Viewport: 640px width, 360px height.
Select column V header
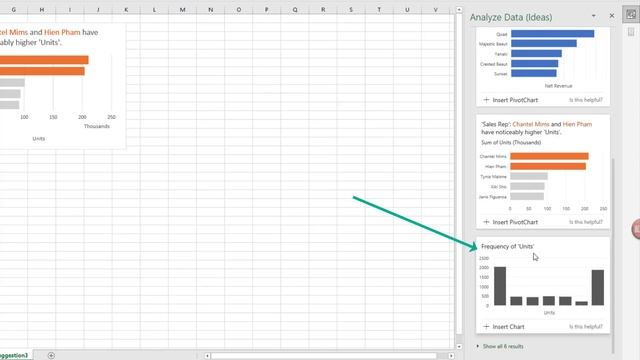[x=436, y=9]
